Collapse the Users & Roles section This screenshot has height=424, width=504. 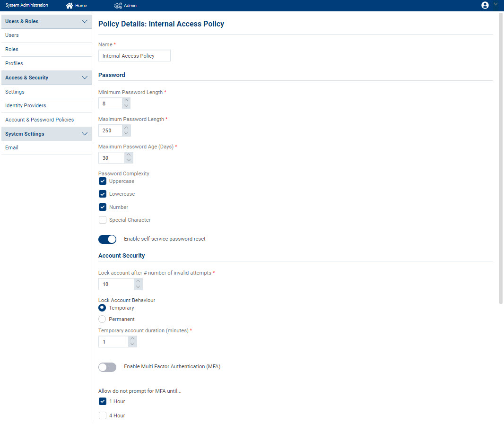tap(85, 21)
